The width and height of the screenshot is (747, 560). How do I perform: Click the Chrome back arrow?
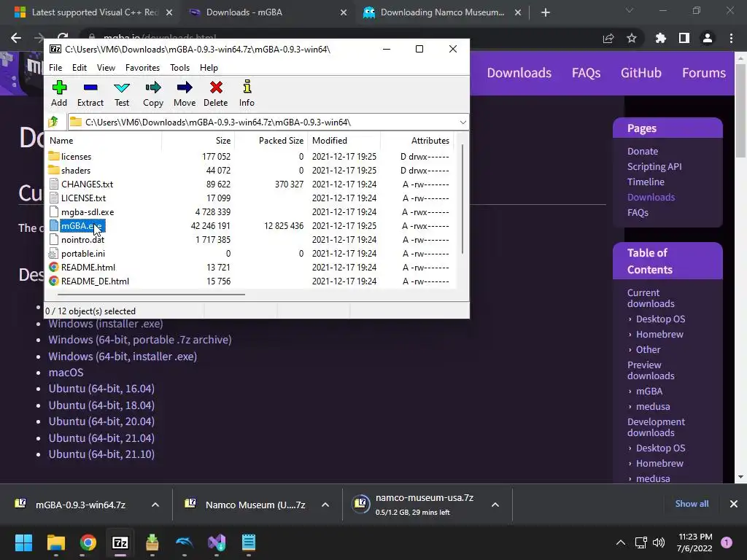[16, 38]
